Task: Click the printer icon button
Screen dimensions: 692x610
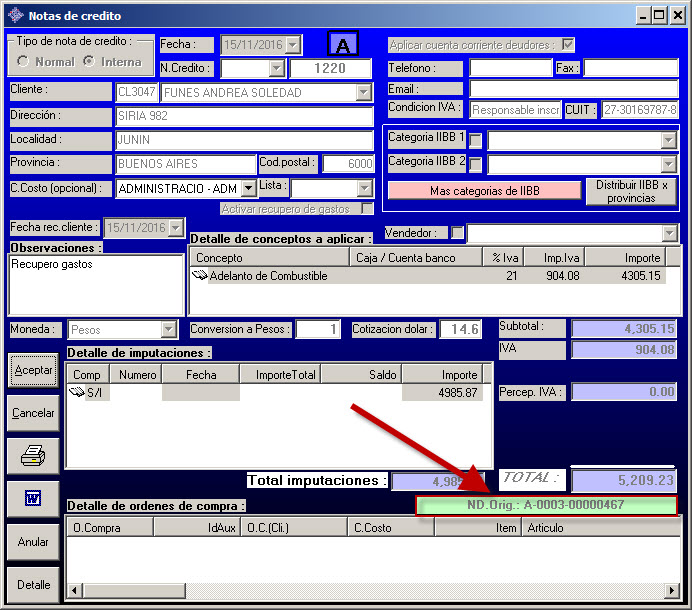Action: pos(33,456)
